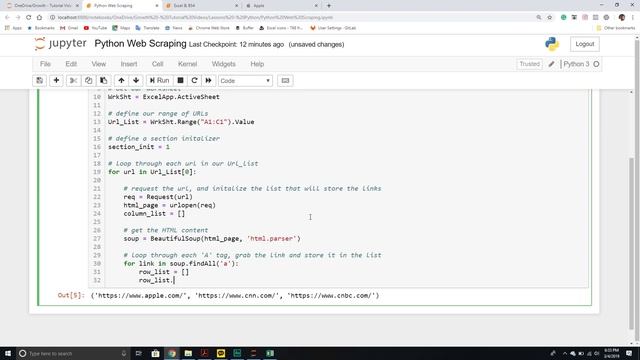This screenshot has width=640, height=360.
Task: Switch to the first OneDrive browser tab
Action: (42, 6)
